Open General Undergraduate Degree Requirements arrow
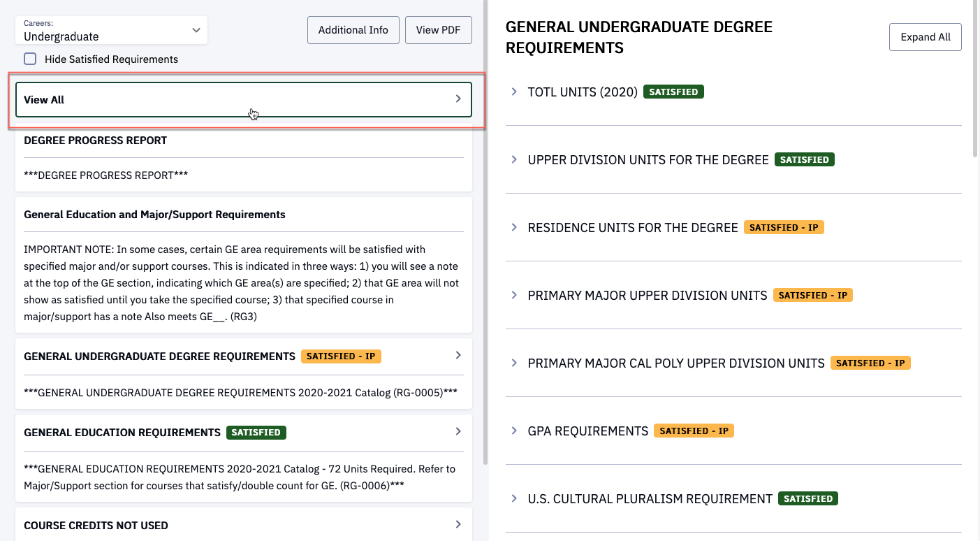Image resolution: width=980 pixels, height=541 pixels. click(x=458, y=355)
